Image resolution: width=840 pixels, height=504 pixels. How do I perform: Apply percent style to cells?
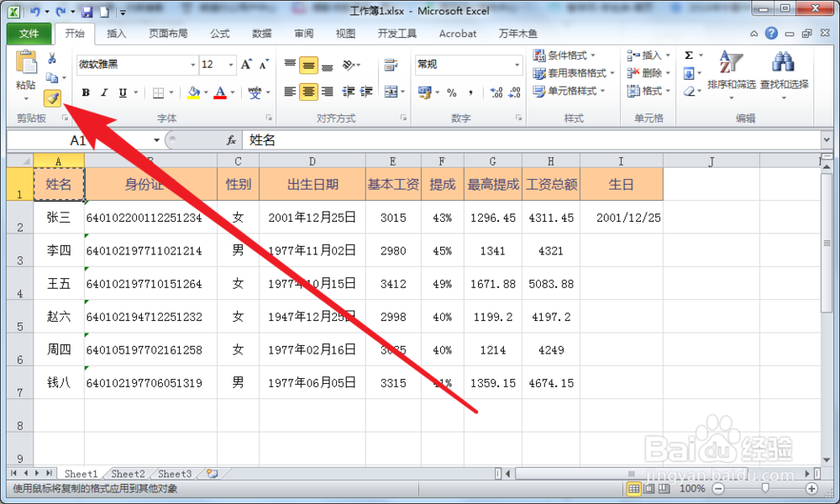coord(452,92)
